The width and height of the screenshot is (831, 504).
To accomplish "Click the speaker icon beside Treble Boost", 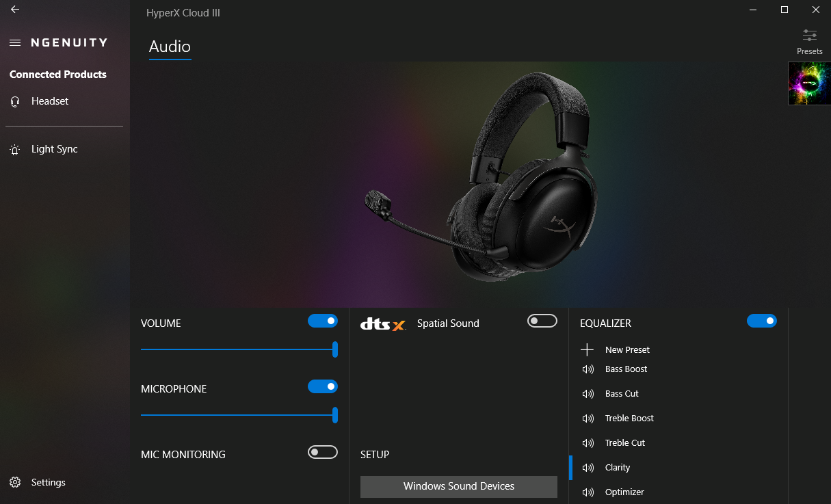I will tap(588, 419).
